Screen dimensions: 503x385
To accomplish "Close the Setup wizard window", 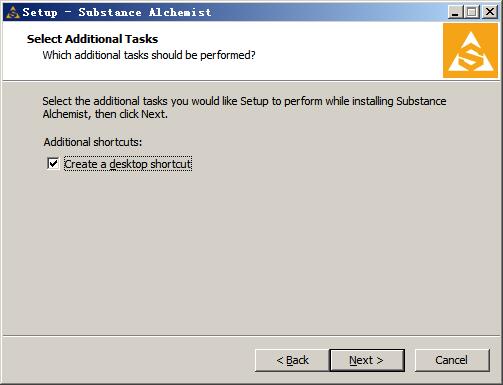I will [490, 12].
